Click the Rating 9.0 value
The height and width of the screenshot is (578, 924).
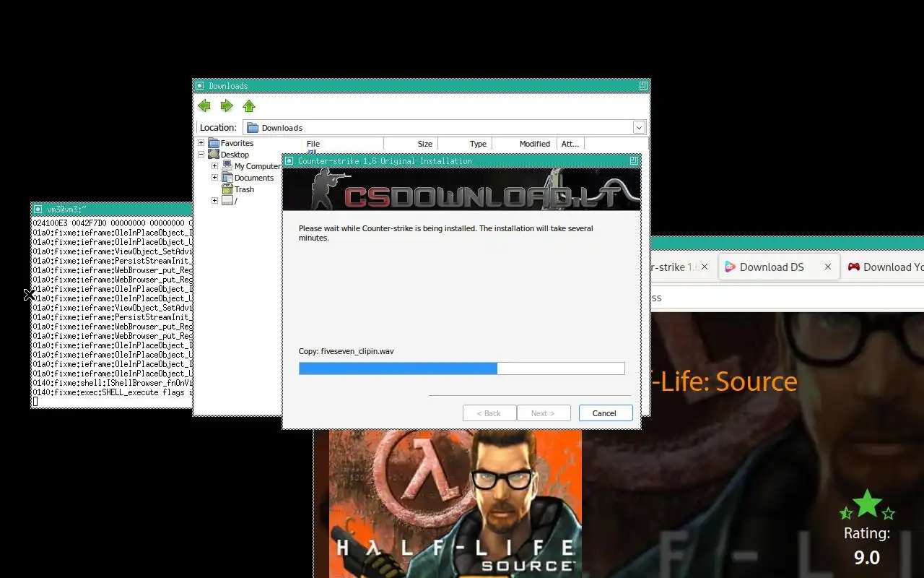867,558
